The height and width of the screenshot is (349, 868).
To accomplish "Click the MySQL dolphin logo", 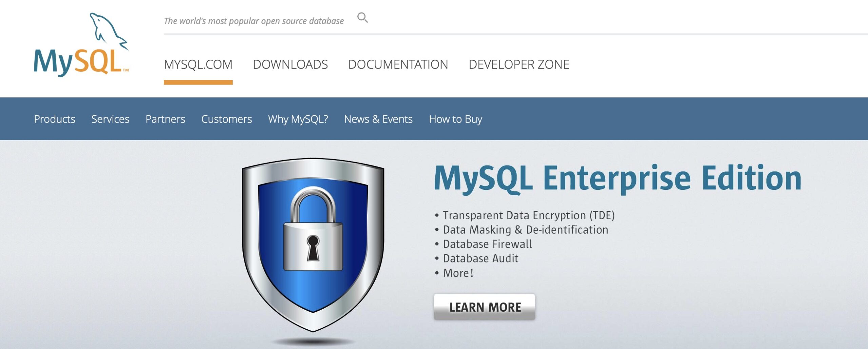I will click(81, 44).
